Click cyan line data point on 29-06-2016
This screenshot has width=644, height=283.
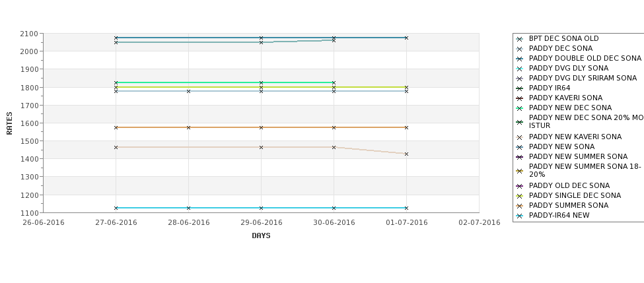click(261, 208)
